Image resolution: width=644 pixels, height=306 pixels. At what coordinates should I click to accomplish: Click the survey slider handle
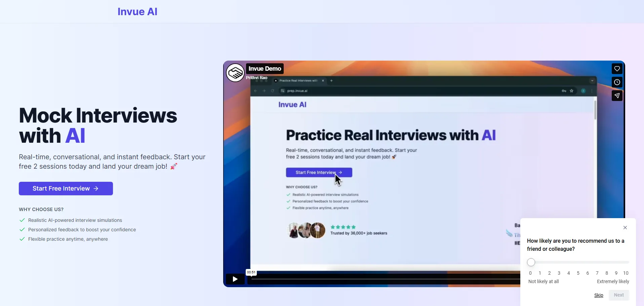click(x=531, y=262)
